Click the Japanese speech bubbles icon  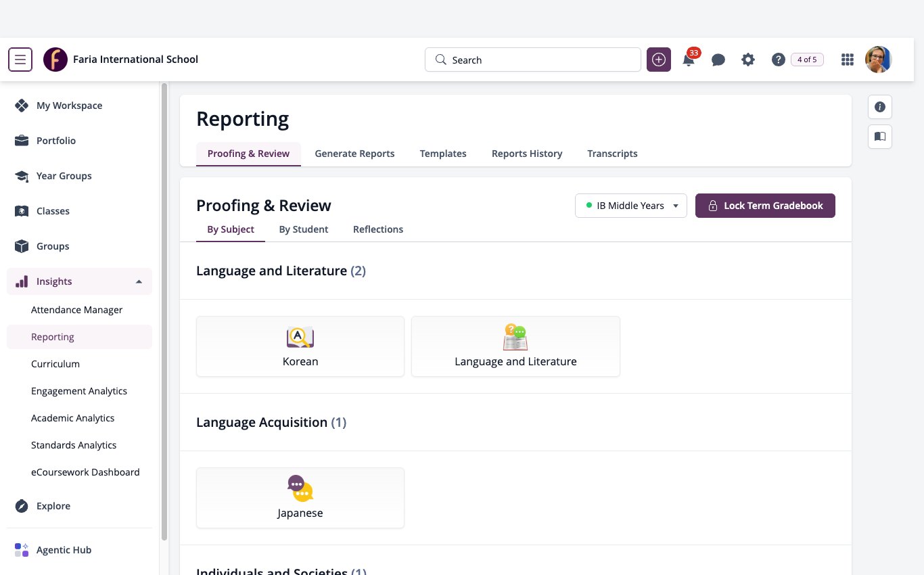pos(300,488)
